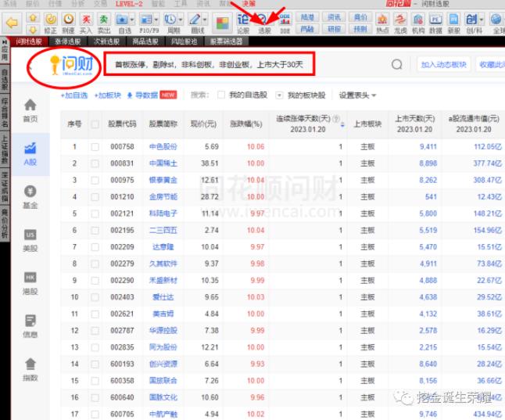The width and height of the screenshot is (505, 420).
Task: Click the down arrow page icon
Action: (x=33, y=30)
